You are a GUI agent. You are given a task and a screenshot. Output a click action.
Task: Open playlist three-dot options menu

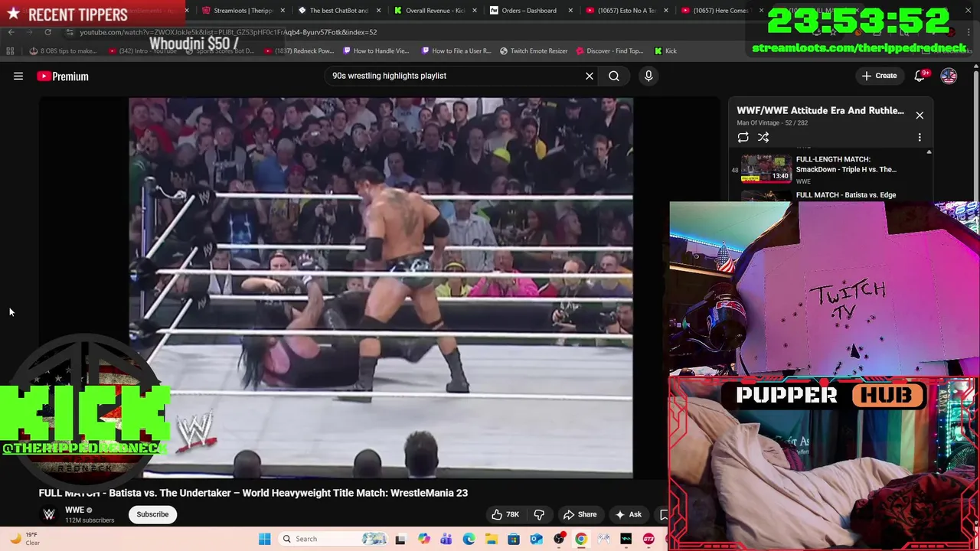[x=920, y=137]
